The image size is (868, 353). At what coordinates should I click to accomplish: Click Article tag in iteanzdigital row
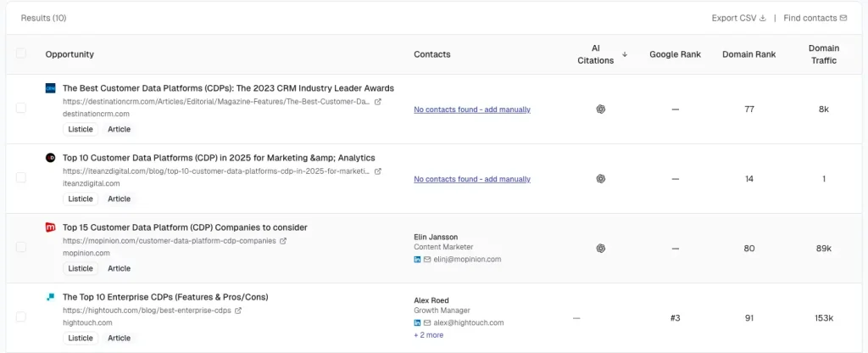click(119, 199)
